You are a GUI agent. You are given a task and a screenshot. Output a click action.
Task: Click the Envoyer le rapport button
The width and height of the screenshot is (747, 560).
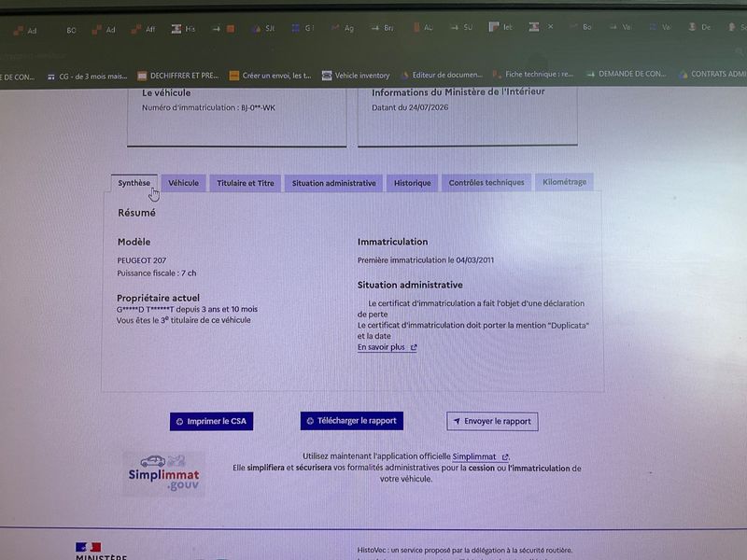(492, 422)
